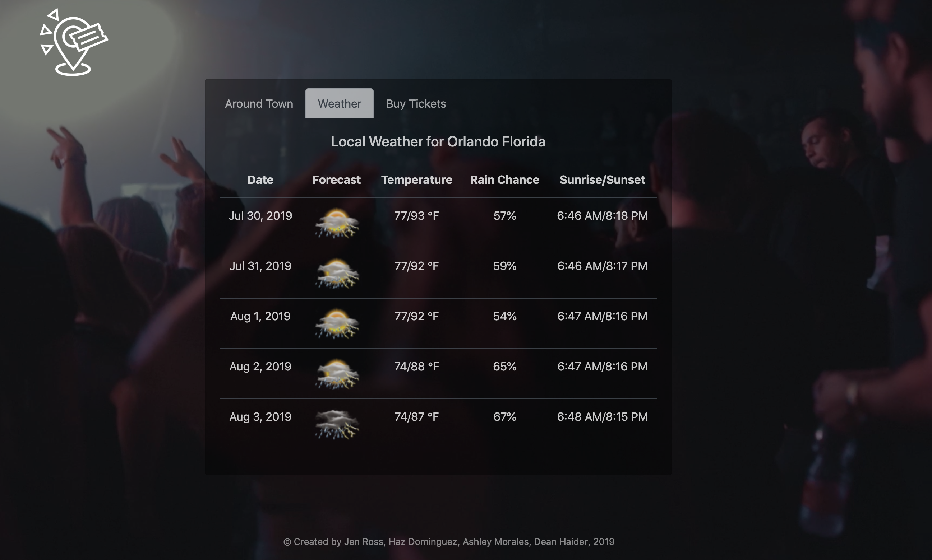The image size is (932, 560).
Task: Click the Jul 31 thunderstorm forecast icon
Action: 336,273
